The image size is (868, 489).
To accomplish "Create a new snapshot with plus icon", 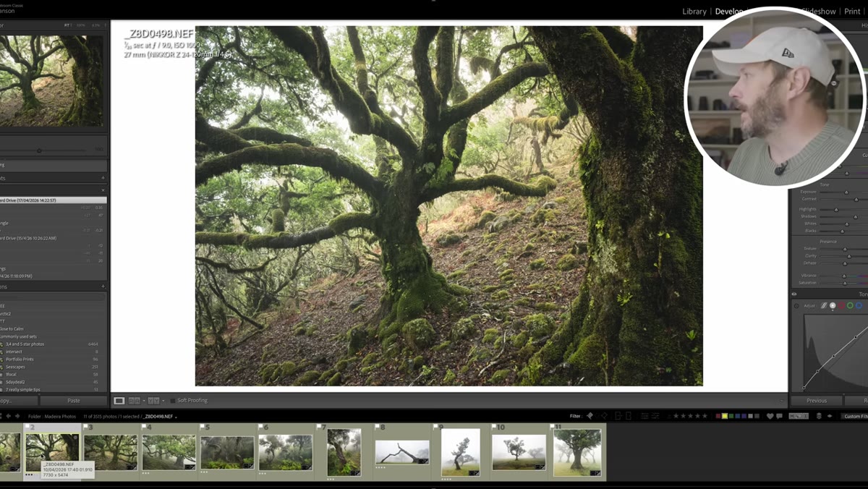I will point(103,178).
